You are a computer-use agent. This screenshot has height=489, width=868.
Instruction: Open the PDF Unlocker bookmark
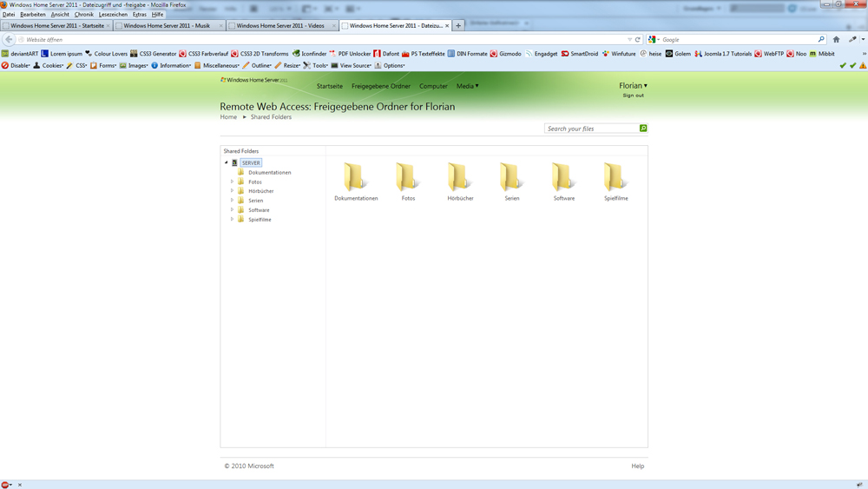point(350,54)
